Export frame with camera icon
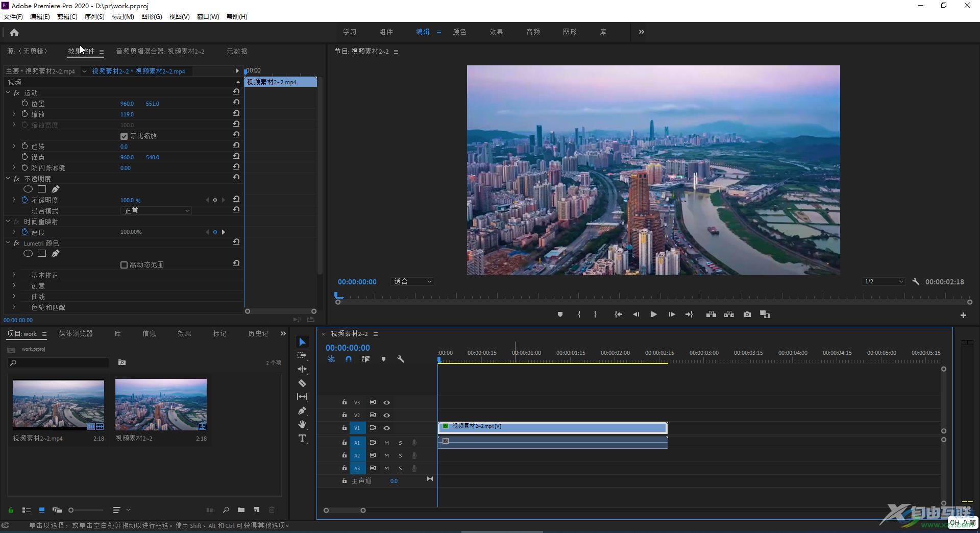980x533 pixels. point(747,314)
